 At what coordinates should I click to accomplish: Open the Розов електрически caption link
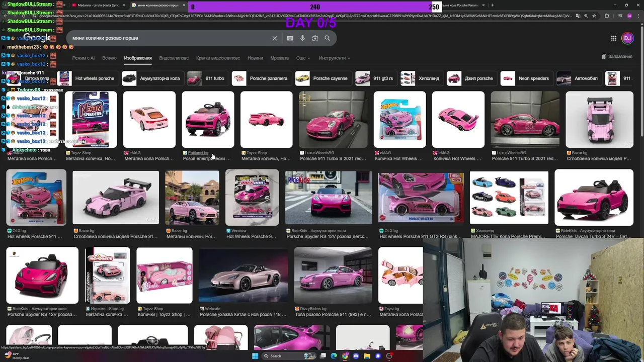(x=207, y=158)
